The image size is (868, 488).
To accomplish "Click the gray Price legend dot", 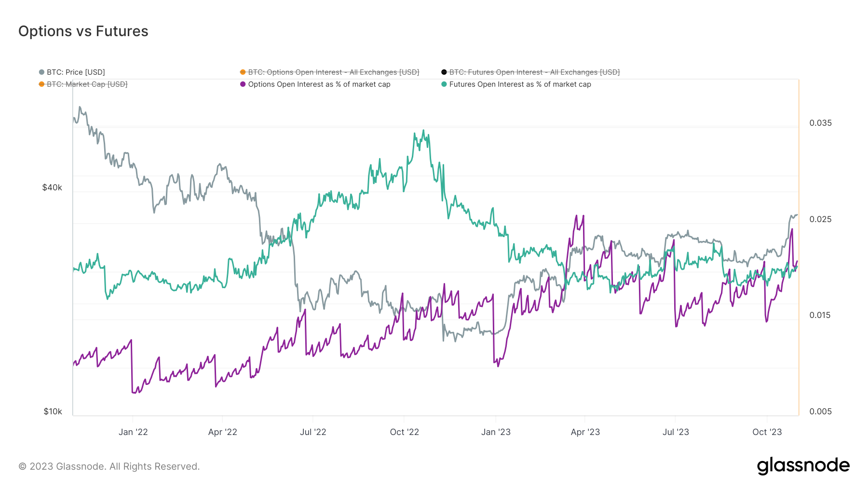I will pyautogui.click(x=41, y=72).
